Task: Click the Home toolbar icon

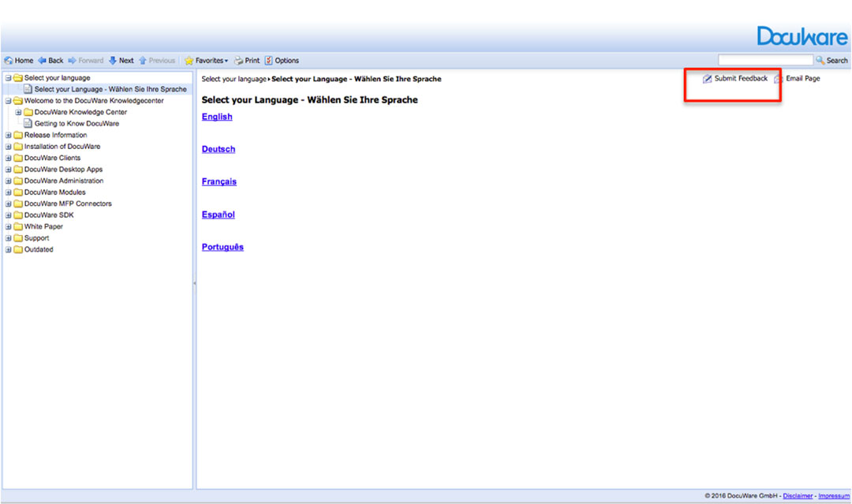Action: pyautogui.click(x=8, y=60)
